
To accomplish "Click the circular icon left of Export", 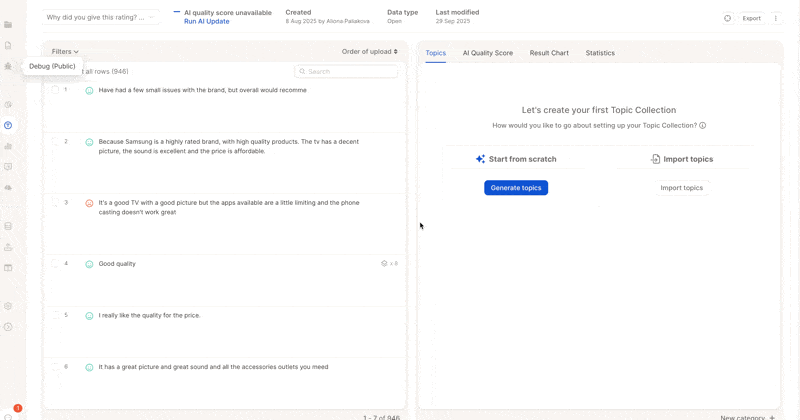I will pyautogui.click(x=727, y=18).
